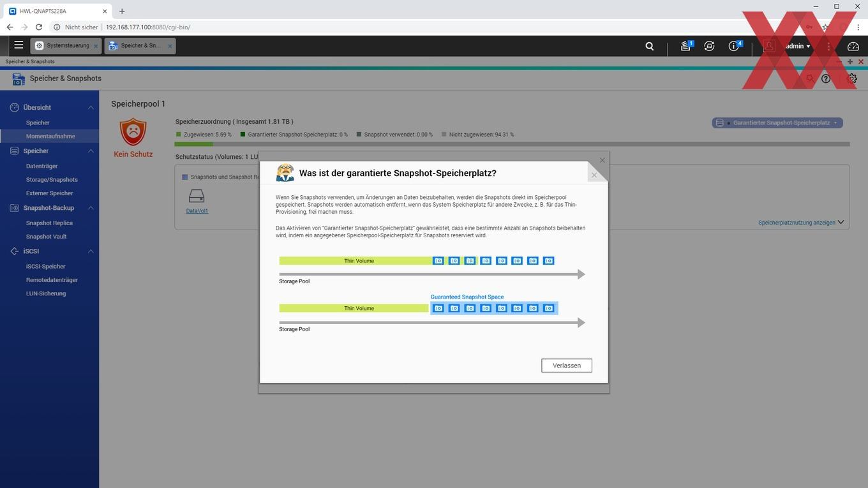Click the professor mascot icon in dialog

[x=285, y=173]
